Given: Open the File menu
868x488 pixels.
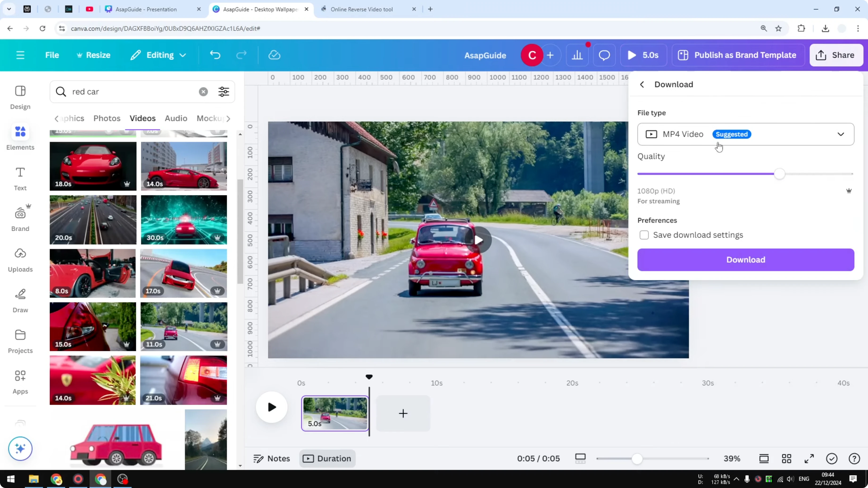Looking at the screenshot, I should point(52,55).
